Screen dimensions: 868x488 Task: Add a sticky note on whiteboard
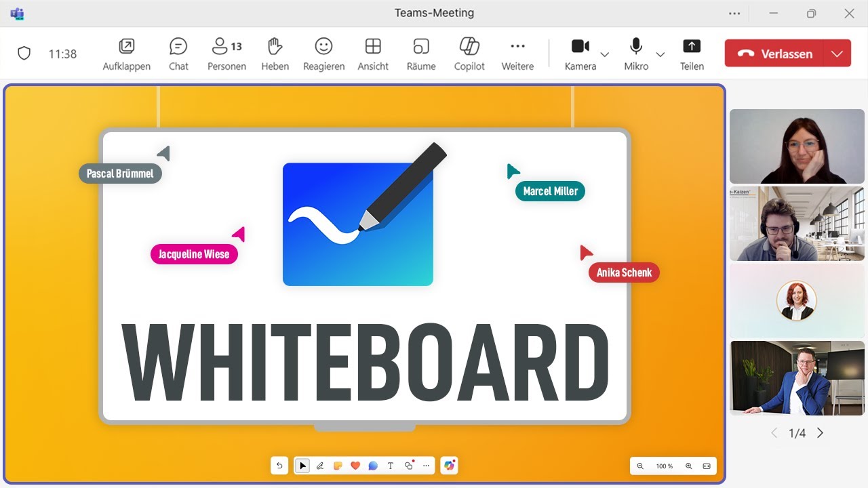coord(338,466)
